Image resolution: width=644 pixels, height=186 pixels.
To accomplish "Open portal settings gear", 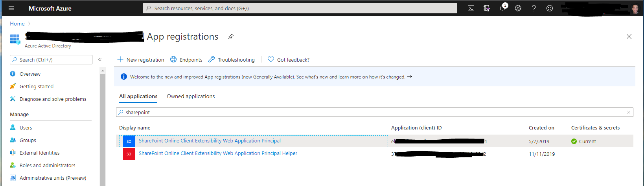I will pyautogui.click(x=518, y=8).
